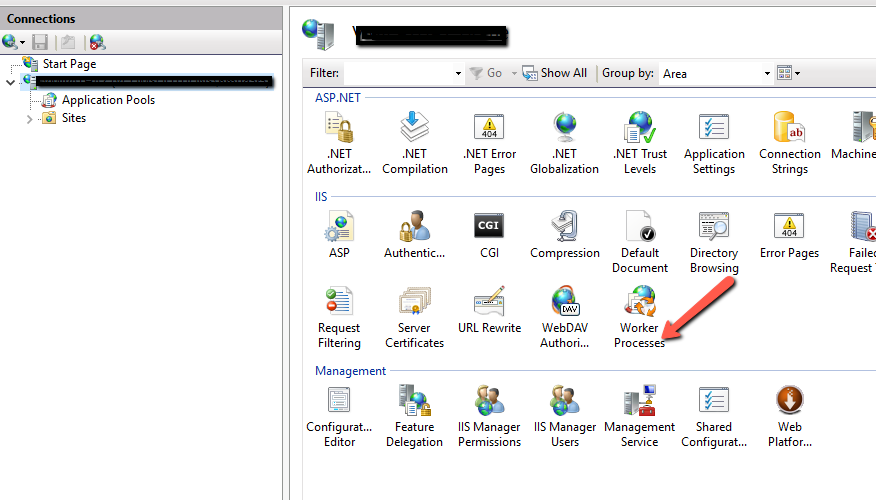The height and width of the screenshot is (500, 876).
Task: Open the ASP feature
Action: click(339, 235)
